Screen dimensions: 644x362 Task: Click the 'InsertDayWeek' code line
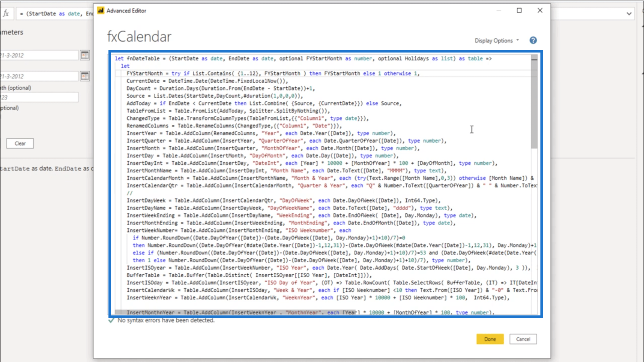tap(283, 200)
